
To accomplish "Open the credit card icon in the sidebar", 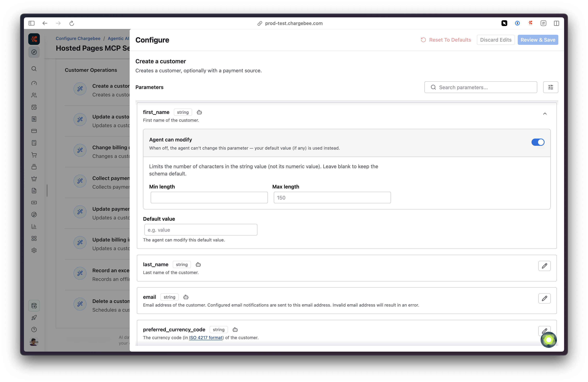I will [x=34, y=131].
